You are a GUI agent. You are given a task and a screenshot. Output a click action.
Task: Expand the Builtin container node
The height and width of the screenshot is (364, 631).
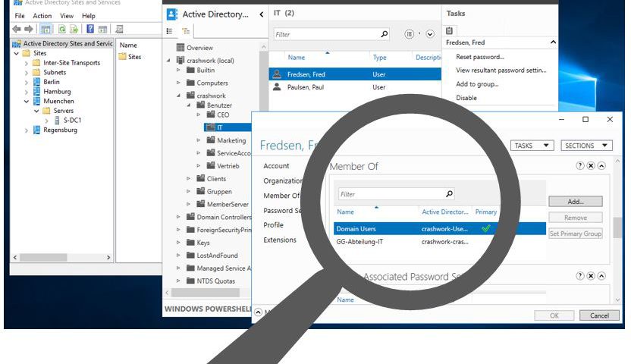click(x=178, y=70)
